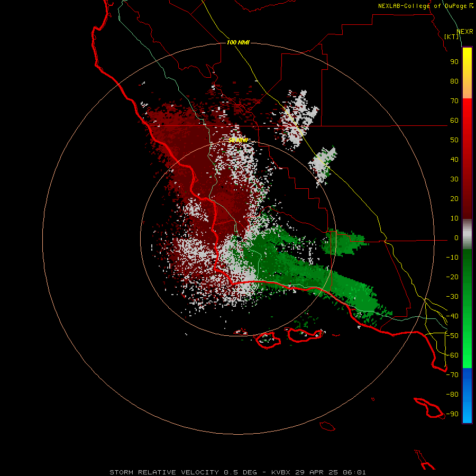The image size is (476, 476).
Task: Click the -80 value on the color scale
Action: coord(452,395)
